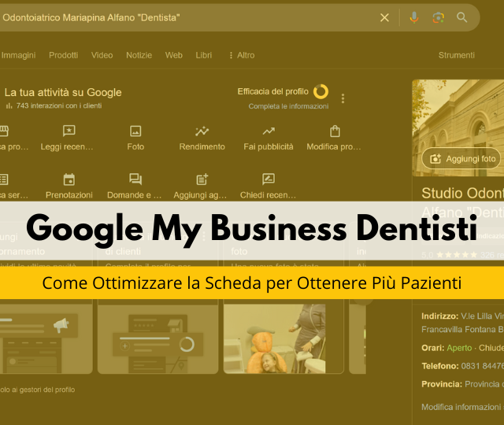Click the Aggiungi foto button

[x=461, y=159]
